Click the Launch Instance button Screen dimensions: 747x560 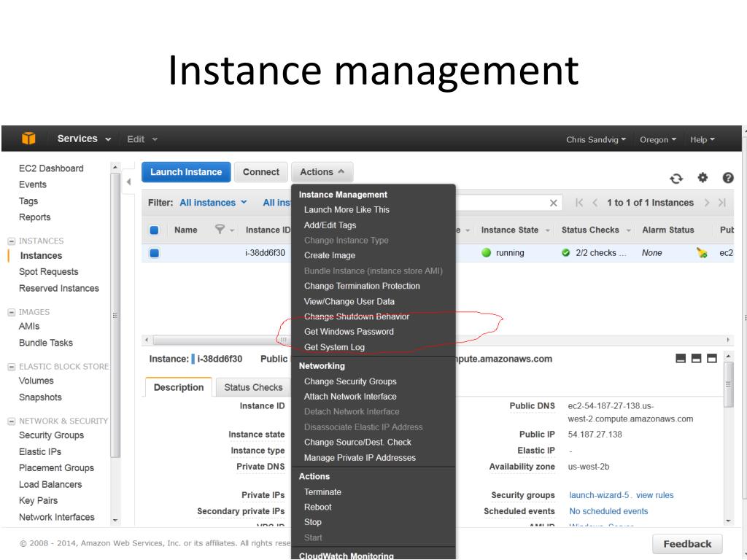(186, 172)
